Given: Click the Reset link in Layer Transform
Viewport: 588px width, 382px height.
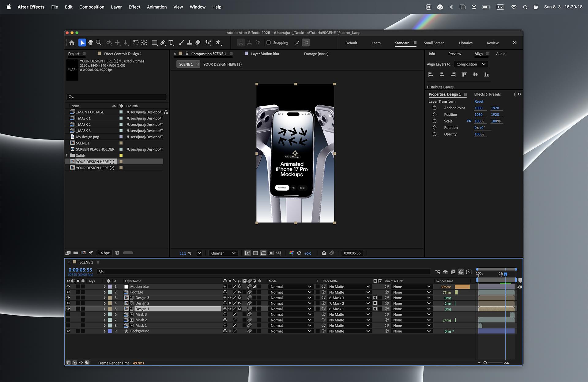Looking at the screenshot, I should click(479, 101).
